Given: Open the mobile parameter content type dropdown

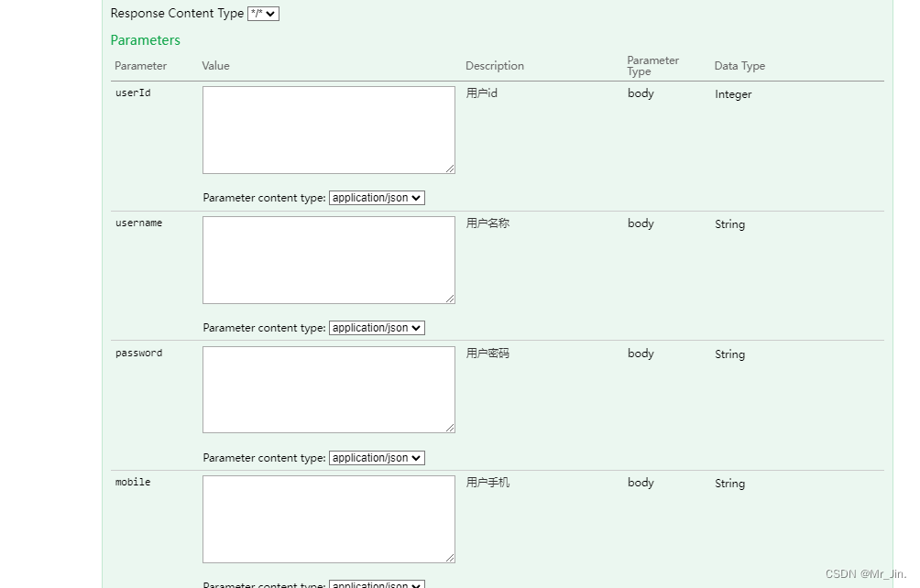Looking at the screenshot, I should [x=376, y=583].
